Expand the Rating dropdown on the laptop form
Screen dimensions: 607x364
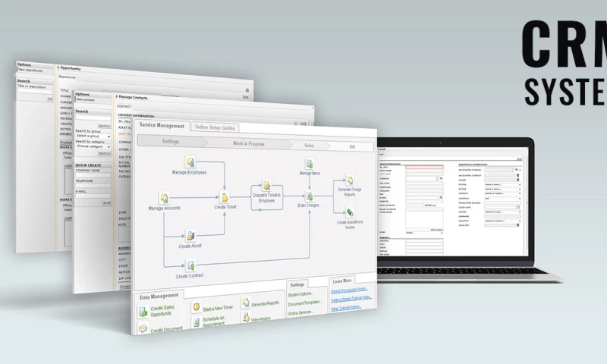[502, 189]
